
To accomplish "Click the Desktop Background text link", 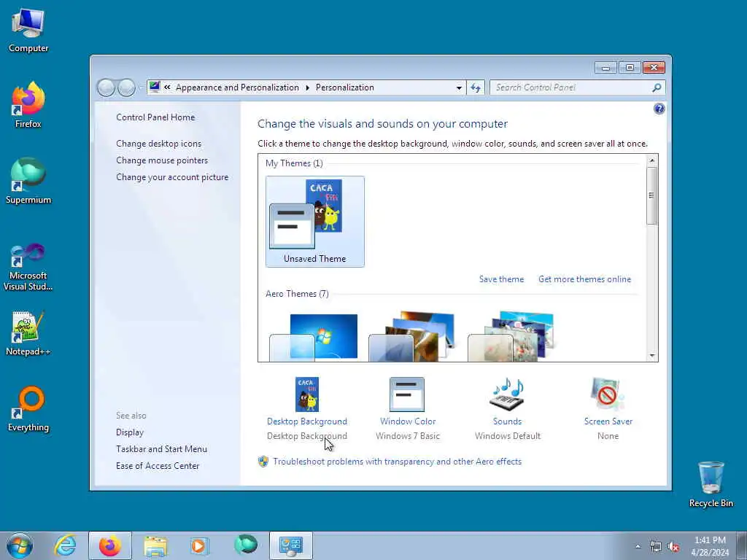I will 307,421.
